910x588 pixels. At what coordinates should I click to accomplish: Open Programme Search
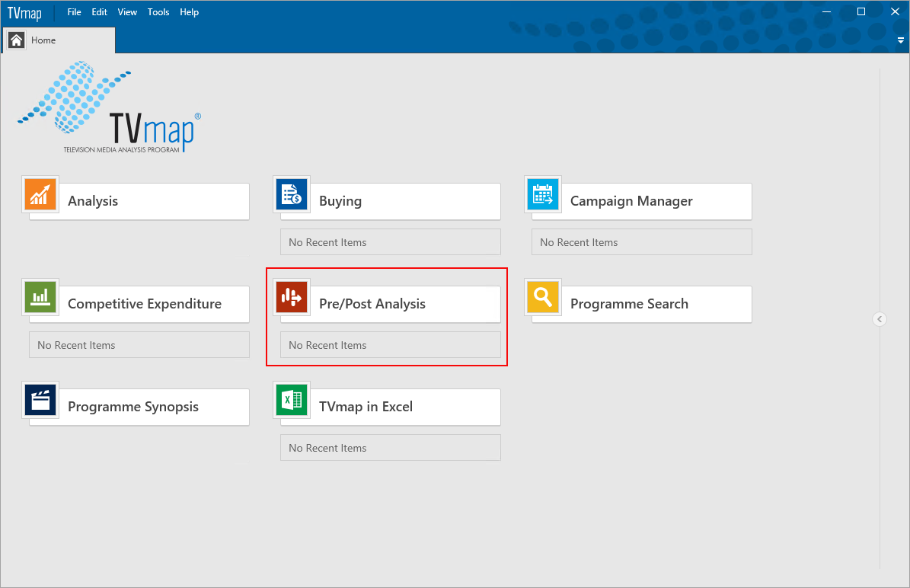tap(642, 304)
